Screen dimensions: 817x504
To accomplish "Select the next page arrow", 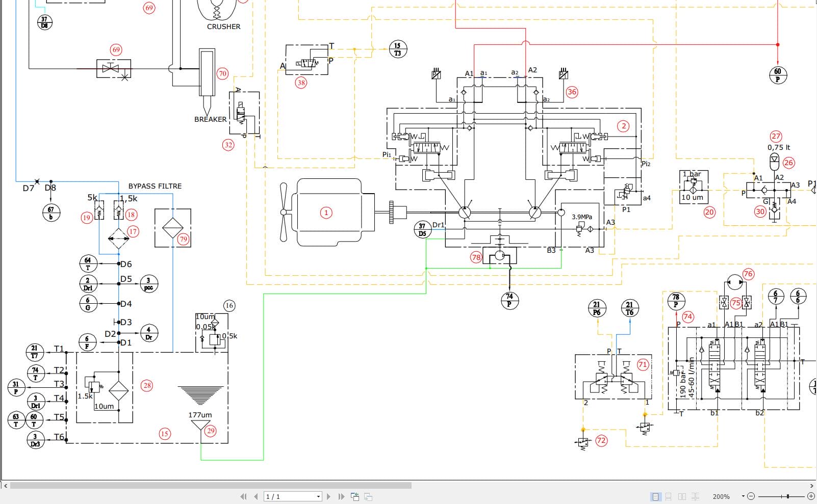I will (328, 496).
